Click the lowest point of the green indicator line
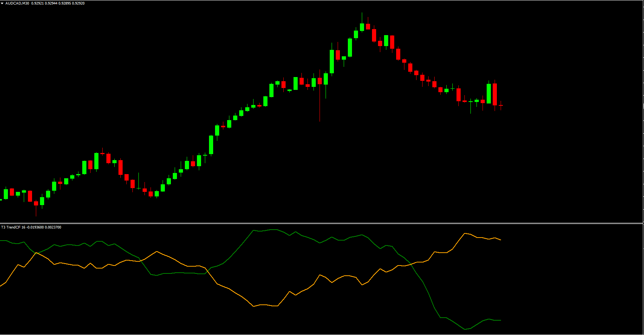Screen dimensions: 644x335 pyautogui.click(x=466, y=329)
